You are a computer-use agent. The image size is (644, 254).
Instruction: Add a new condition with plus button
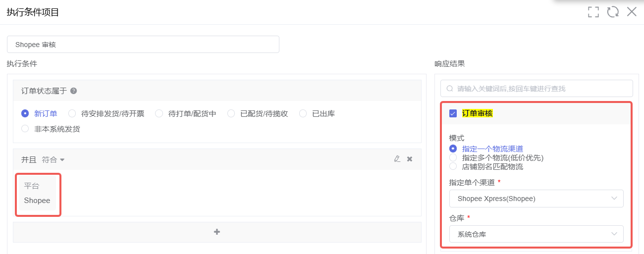coord(217,232)
